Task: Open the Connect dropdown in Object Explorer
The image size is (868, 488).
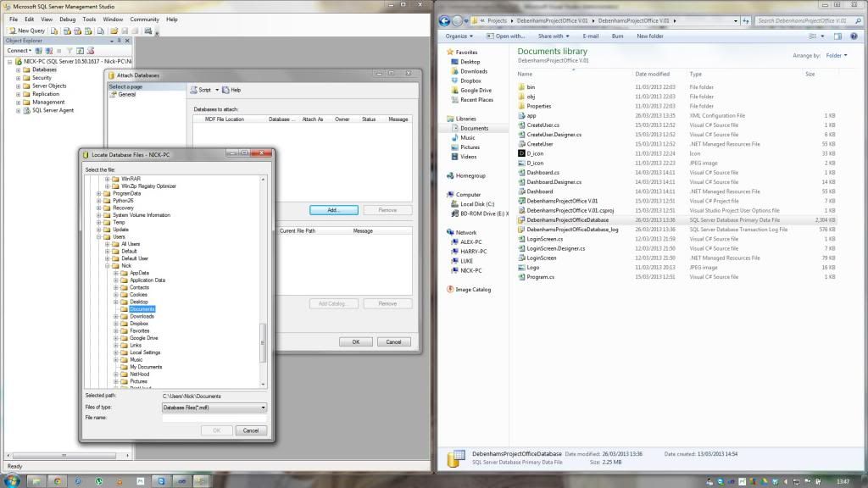Action: tap(19, 50)
